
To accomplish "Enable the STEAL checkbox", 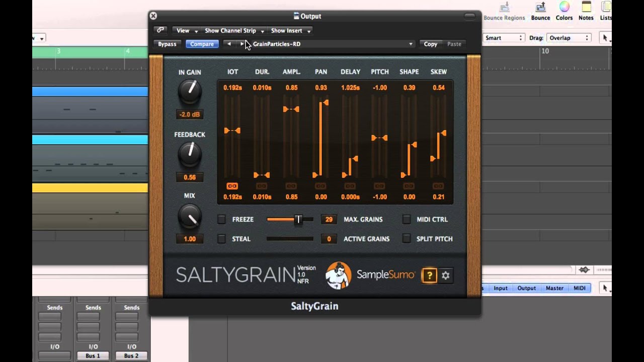I will (221, 239).
